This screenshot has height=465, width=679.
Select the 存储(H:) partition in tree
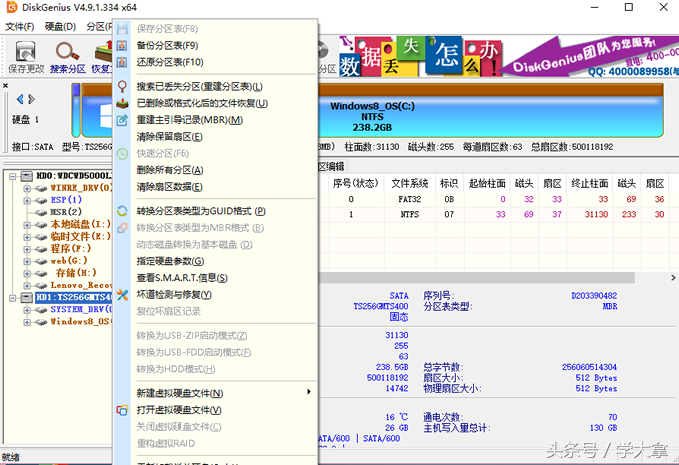[76, 273]
